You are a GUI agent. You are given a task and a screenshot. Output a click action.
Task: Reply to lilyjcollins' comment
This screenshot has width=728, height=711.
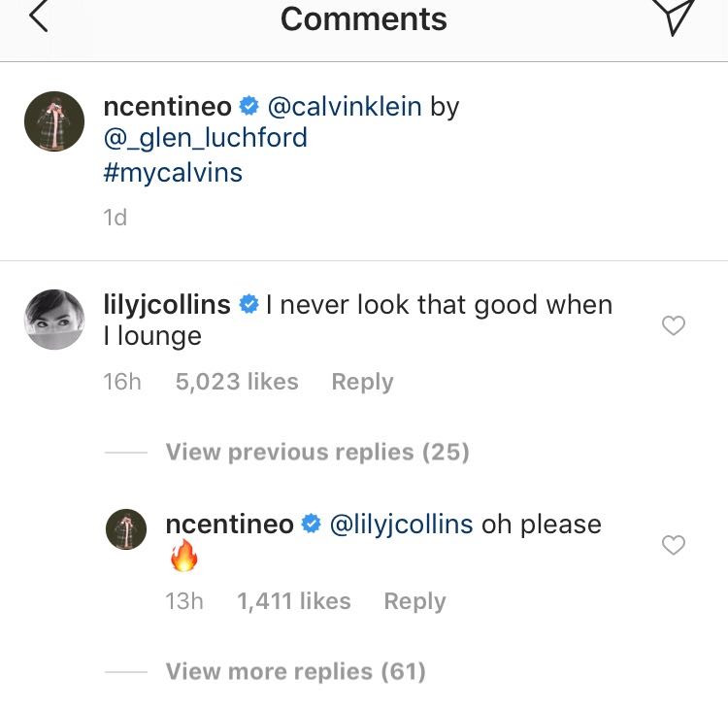(362, 382)
